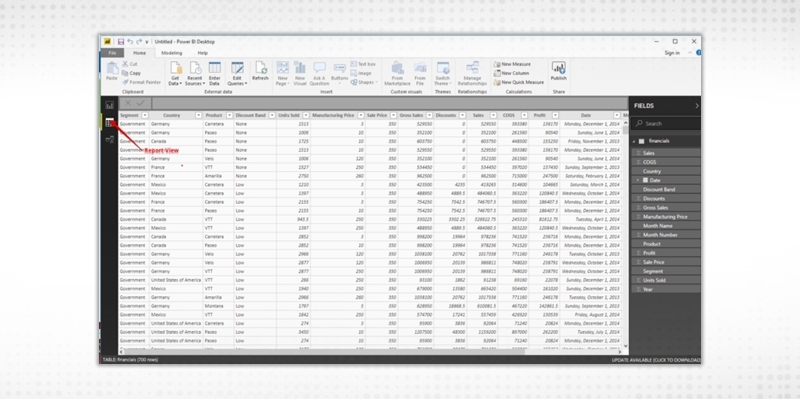Select the Units Sold field
This screenshot has width=800, height=400.
click(665, 280)
